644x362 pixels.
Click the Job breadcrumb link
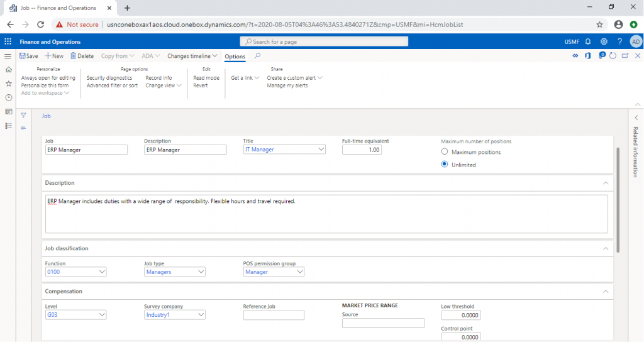[x=46, y=116]
